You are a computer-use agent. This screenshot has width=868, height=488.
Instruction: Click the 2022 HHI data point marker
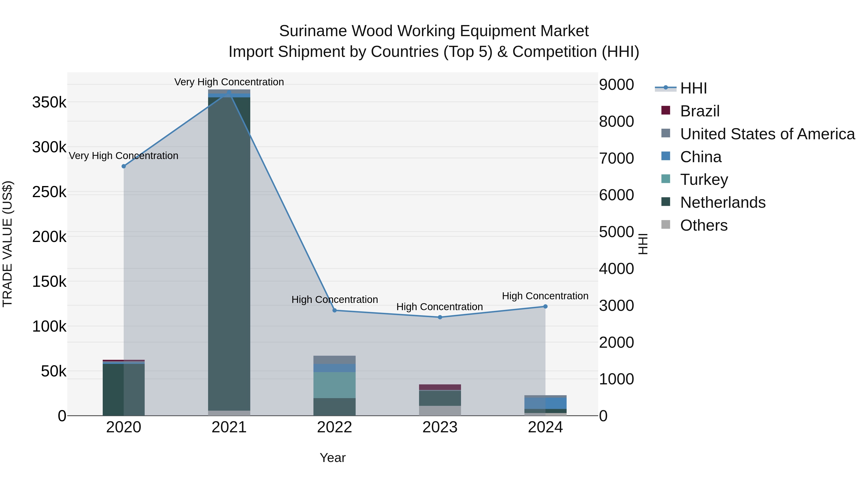[x=335, y=310]
